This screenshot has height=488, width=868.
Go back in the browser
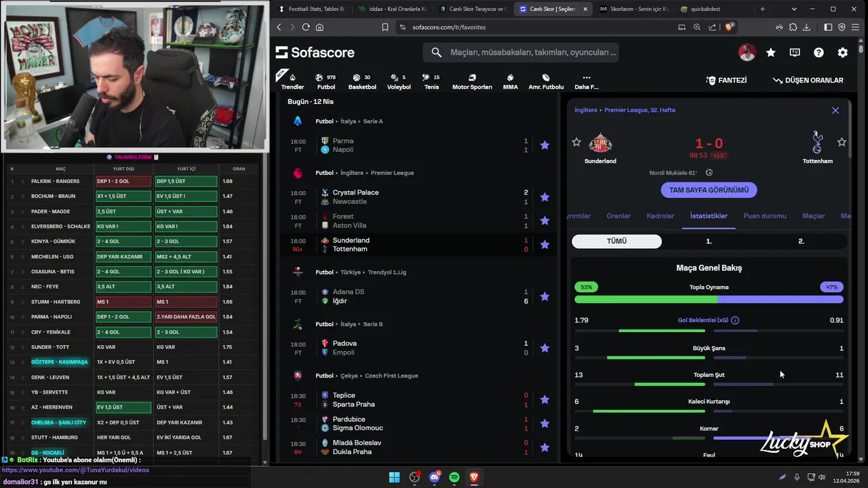(279, 27)
